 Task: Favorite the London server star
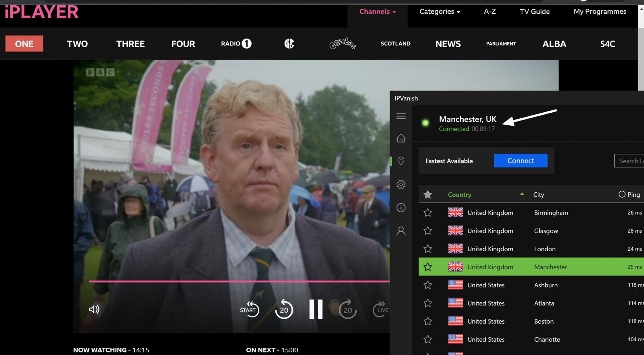(428, 249)
